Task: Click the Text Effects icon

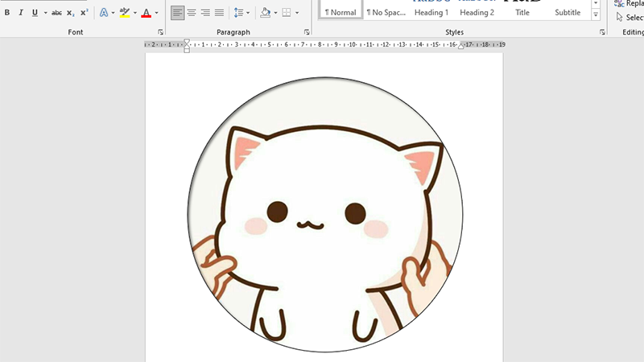Action: pyautogui.click(x=104, y=13)
